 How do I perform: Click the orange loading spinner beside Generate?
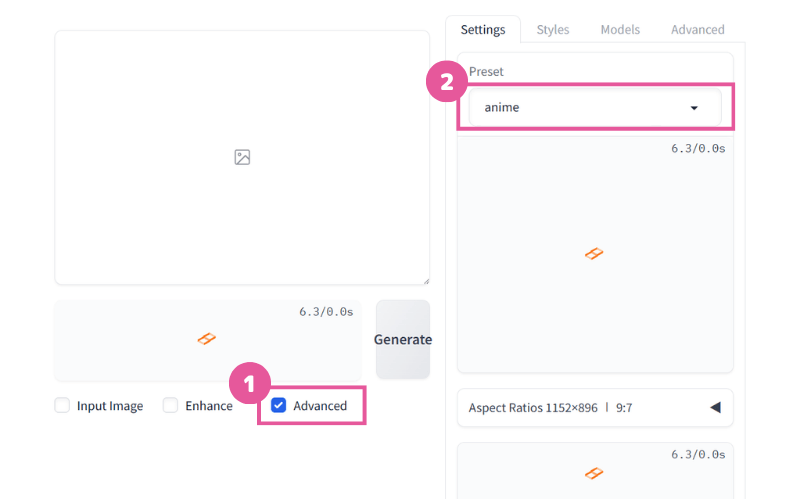(207, 339)
